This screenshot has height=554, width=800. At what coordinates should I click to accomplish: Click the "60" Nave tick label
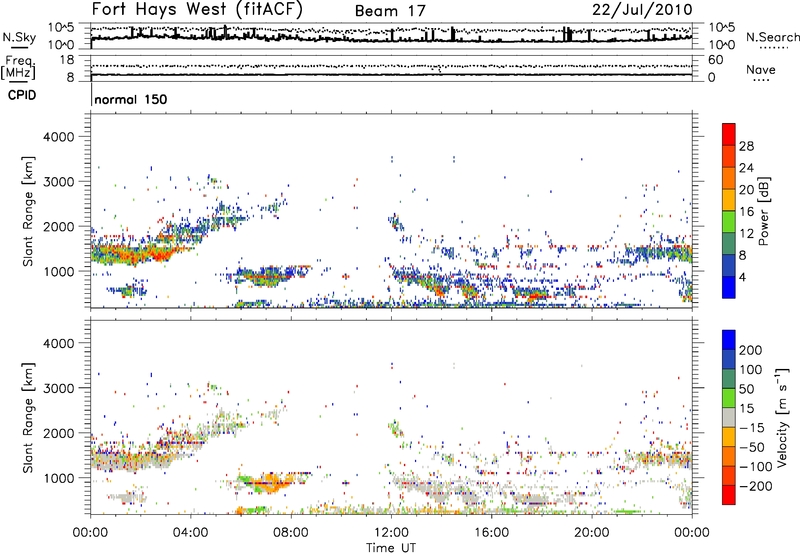click(715, 60)
